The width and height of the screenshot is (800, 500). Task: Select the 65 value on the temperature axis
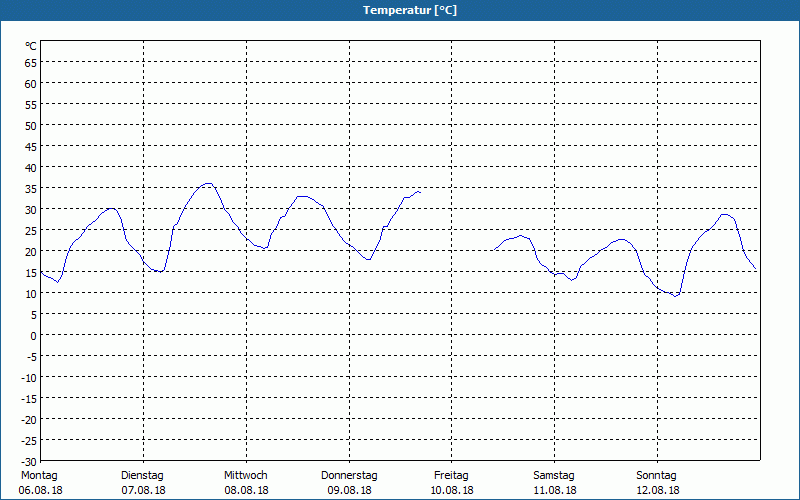click(x=31, y=63)
